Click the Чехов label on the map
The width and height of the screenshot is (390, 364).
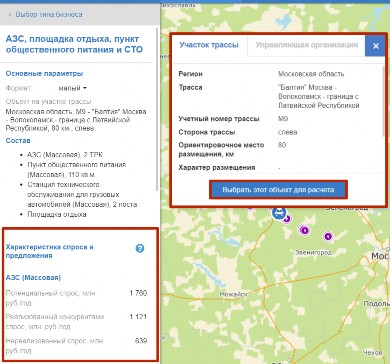coord(373,352)
